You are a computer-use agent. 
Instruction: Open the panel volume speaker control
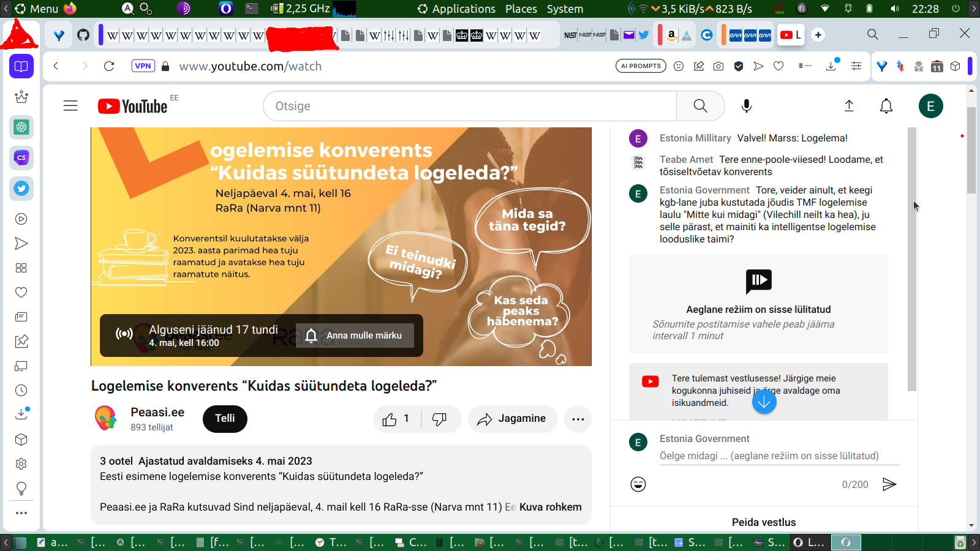pyautogui.click(x=895, y=9)
